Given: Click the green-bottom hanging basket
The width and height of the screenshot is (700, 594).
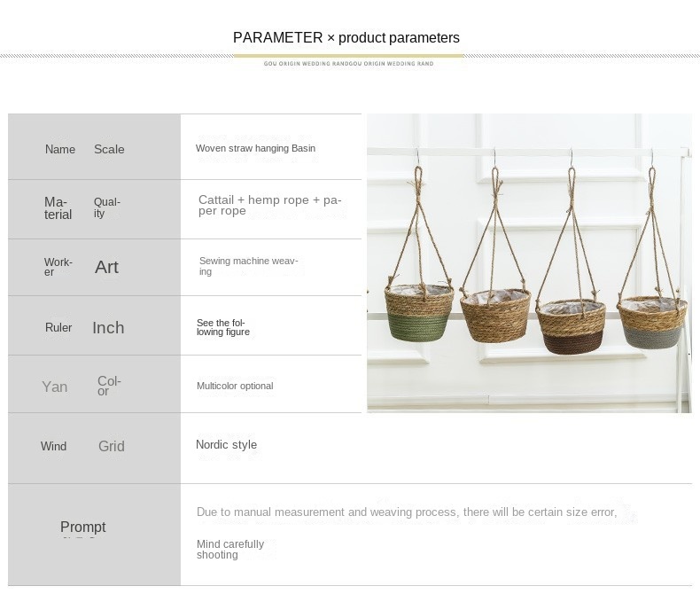Looking at the screenshot, I should [419, 313].
